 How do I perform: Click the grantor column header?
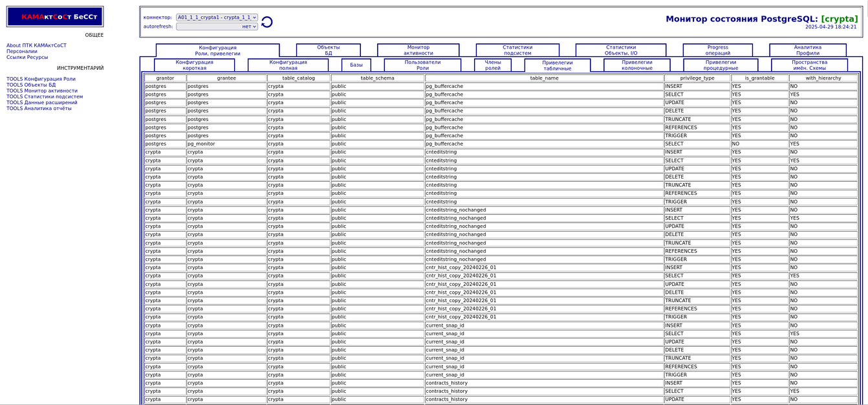coord(165,78)
